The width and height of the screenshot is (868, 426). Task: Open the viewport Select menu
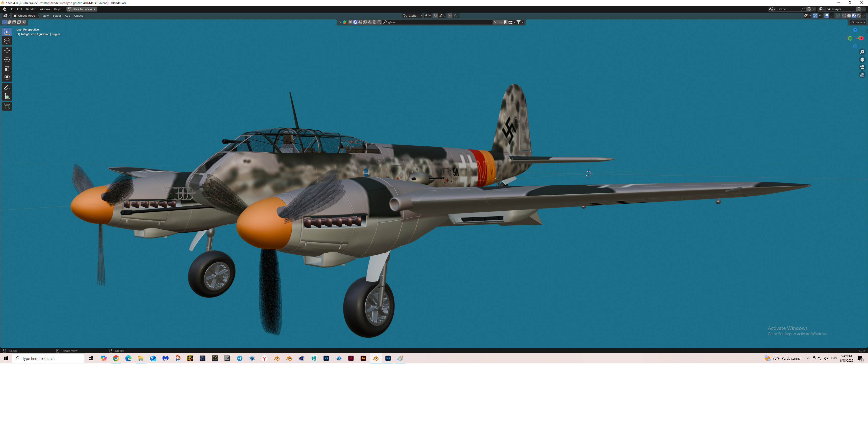point(57,15)
